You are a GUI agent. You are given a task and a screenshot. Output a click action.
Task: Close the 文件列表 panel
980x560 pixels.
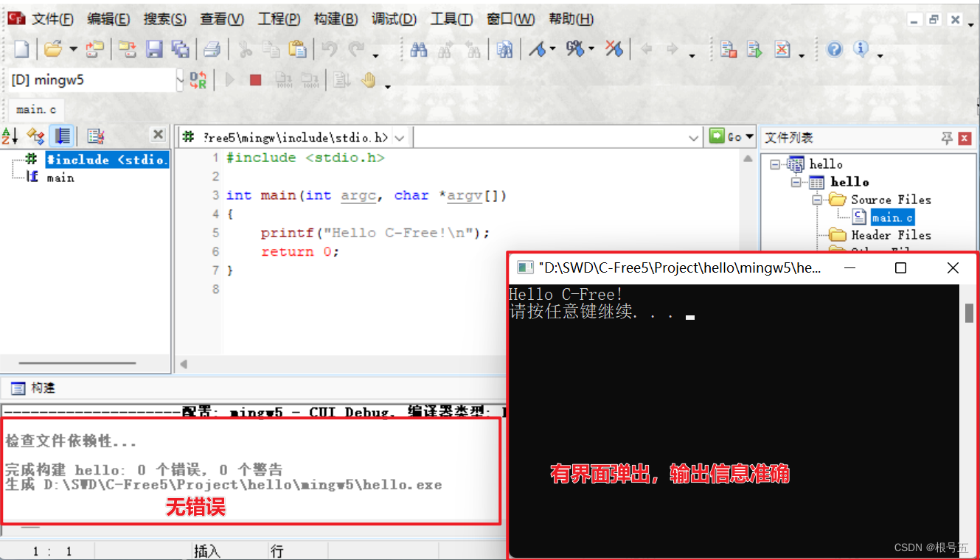click(965, 138)
